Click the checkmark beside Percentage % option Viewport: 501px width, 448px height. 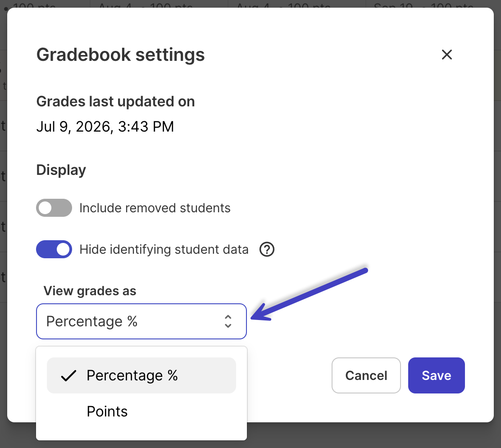[x=68, y=376]
